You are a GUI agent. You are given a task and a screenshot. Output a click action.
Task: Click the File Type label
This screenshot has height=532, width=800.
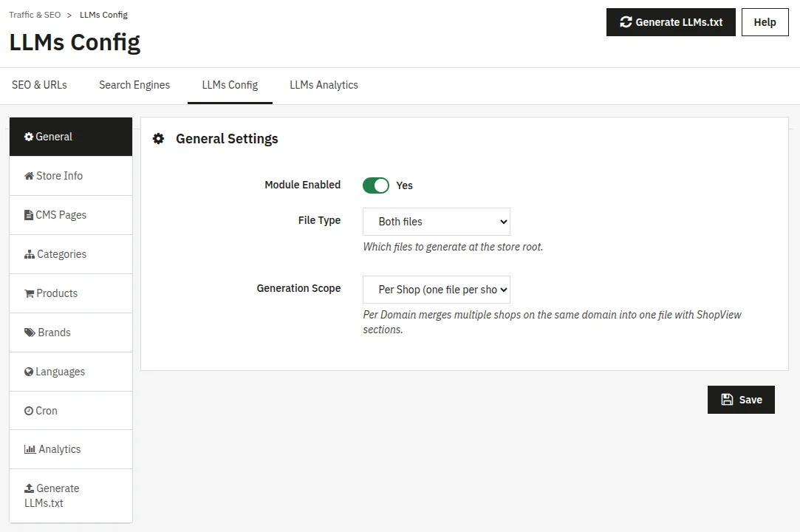319,221
